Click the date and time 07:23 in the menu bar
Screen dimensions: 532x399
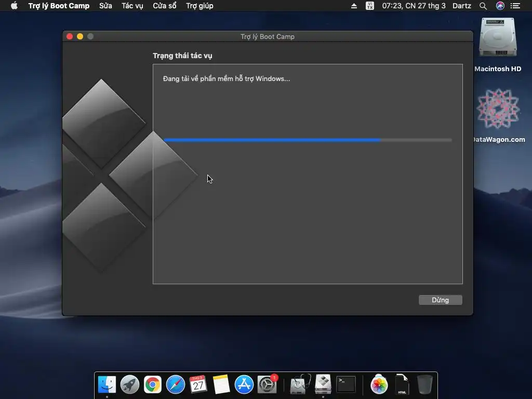click(414, 6)
